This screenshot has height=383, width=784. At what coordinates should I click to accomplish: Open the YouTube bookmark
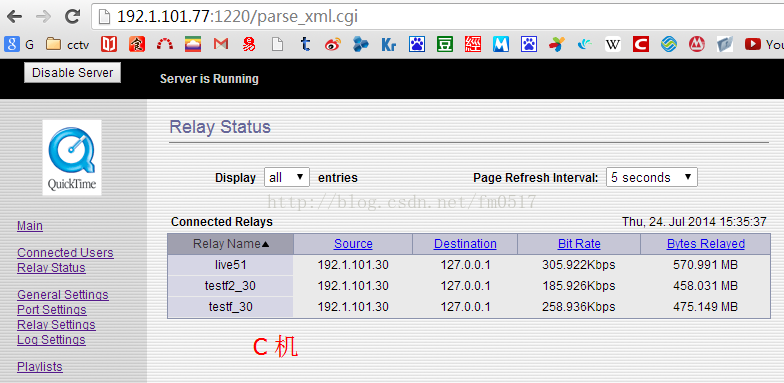click(x=764, y=44)
